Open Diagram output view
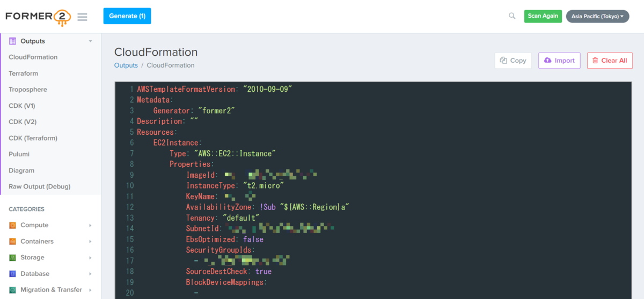The image size is (644, 299). click(x=21, y=170)
